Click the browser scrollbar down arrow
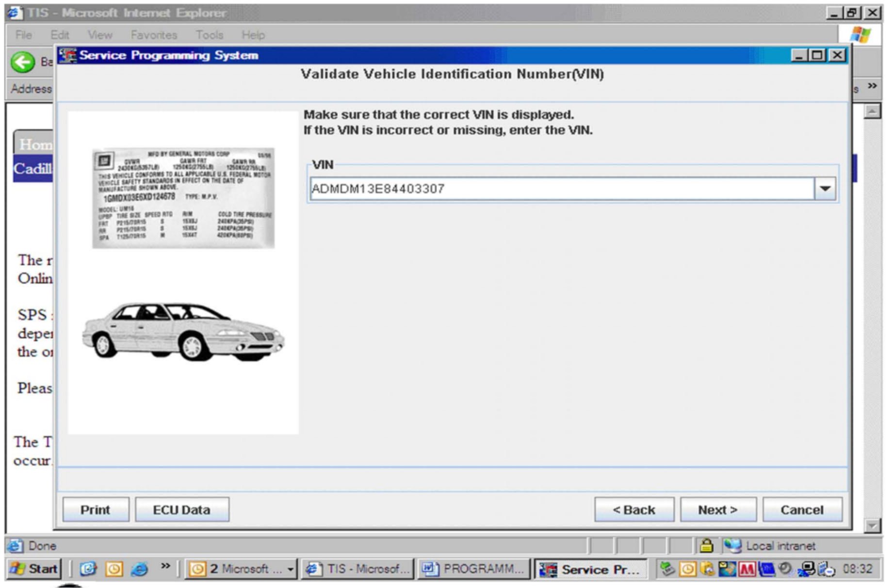 point(872,525)
